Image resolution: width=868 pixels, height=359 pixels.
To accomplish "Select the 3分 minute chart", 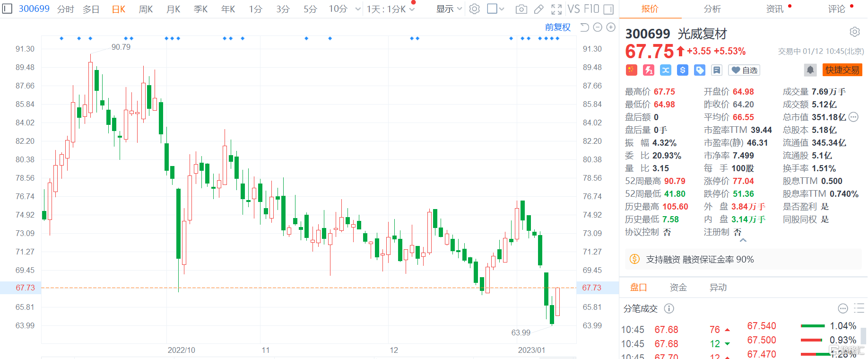I will tap(283, 9).
